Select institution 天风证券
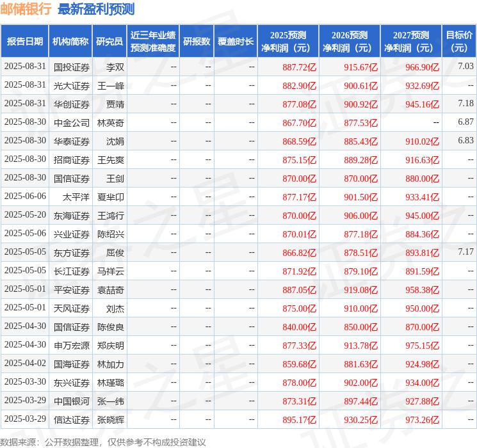 [x=72, y=308]
